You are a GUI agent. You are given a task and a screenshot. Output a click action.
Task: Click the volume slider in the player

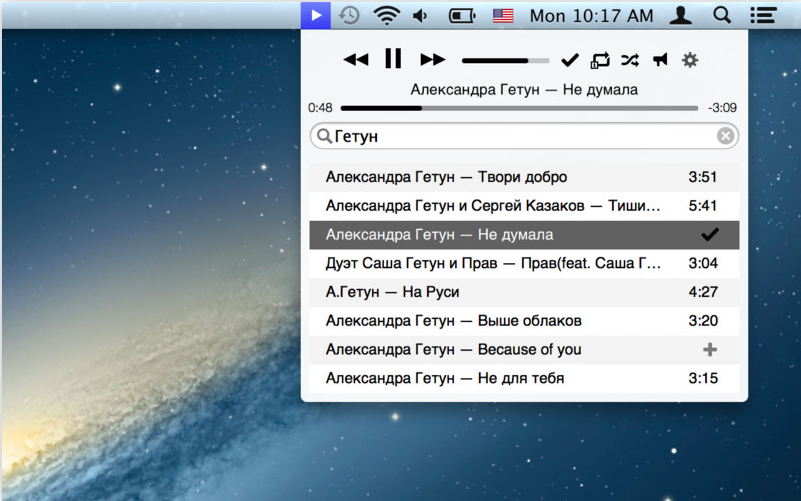click(505, 61)
